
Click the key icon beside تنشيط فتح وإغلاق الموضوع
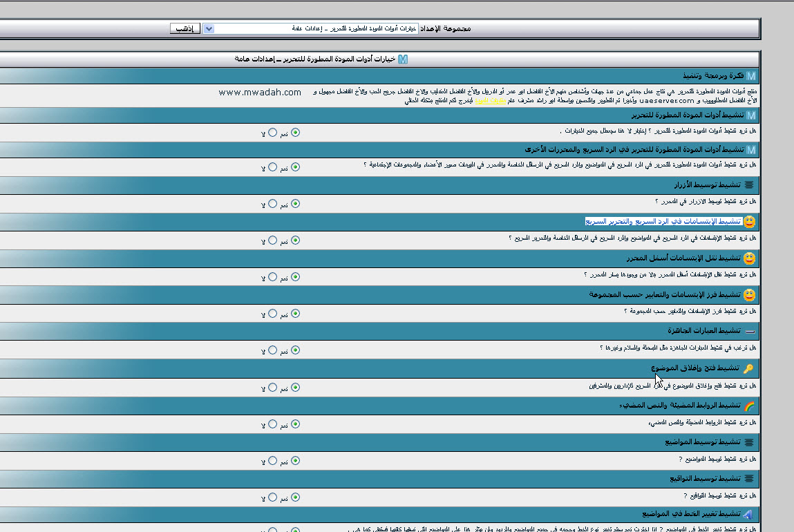click(749, 369)
